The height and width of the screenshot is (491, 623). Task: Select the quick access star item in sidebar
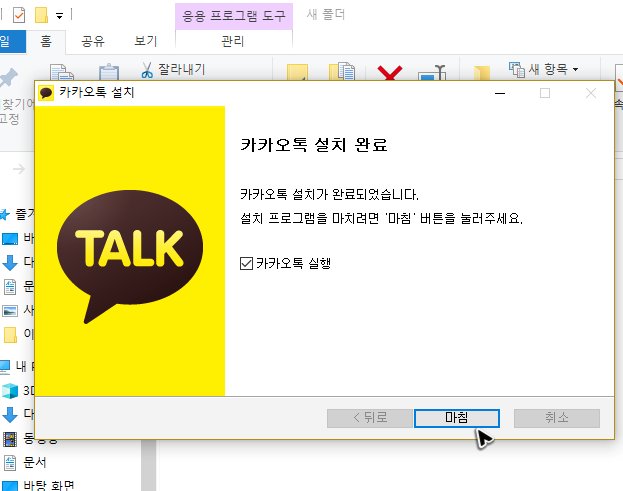click(5, 215)
